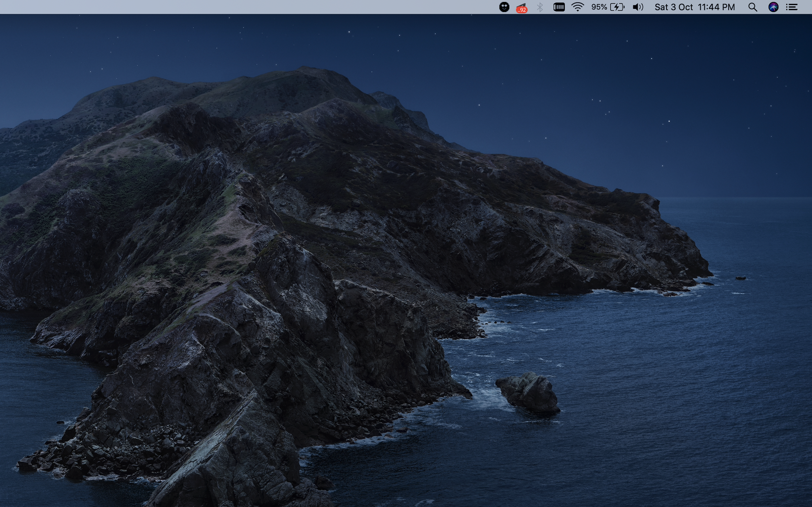Screen dimensions: 812x507
Task: Activate the Siri icon
Action: 773,7
